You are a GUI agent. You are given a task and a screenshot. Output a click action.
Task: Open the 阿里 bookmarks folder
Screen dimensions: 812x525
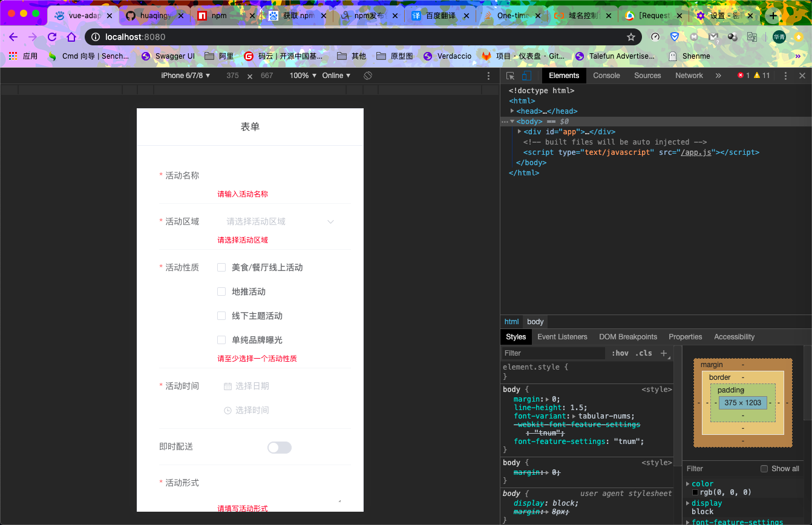point(219,56)
